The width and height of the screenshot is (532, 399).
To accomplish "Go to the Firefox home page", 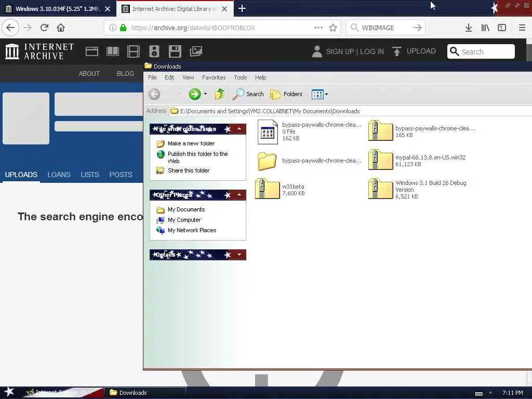I will pyautogui.click(x=61, y=28).
